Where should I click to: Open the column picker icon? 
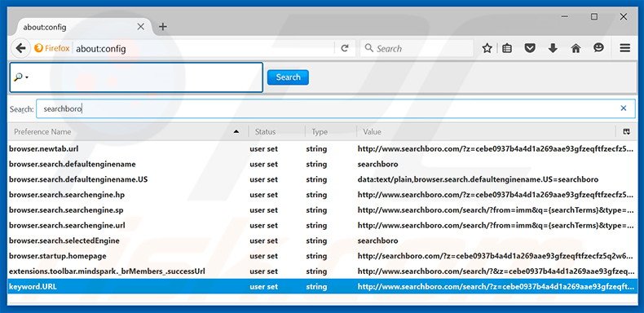pos(626,132)
